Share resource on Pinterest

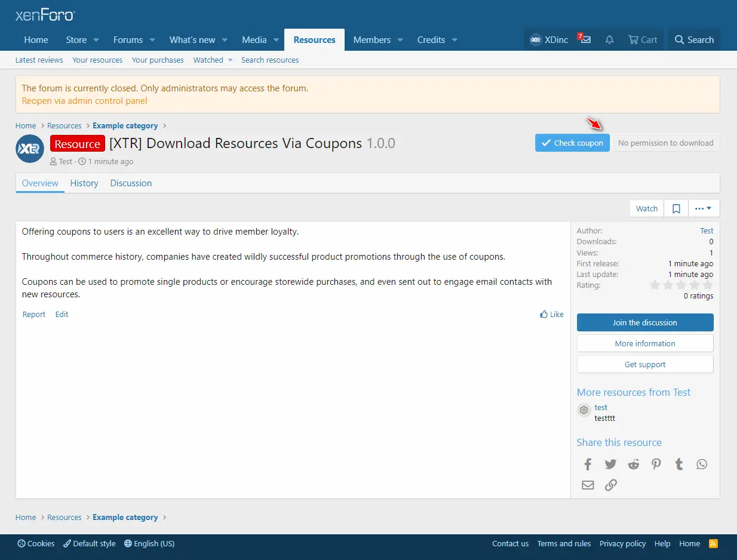pyautogui.click(x=656, y=464)
